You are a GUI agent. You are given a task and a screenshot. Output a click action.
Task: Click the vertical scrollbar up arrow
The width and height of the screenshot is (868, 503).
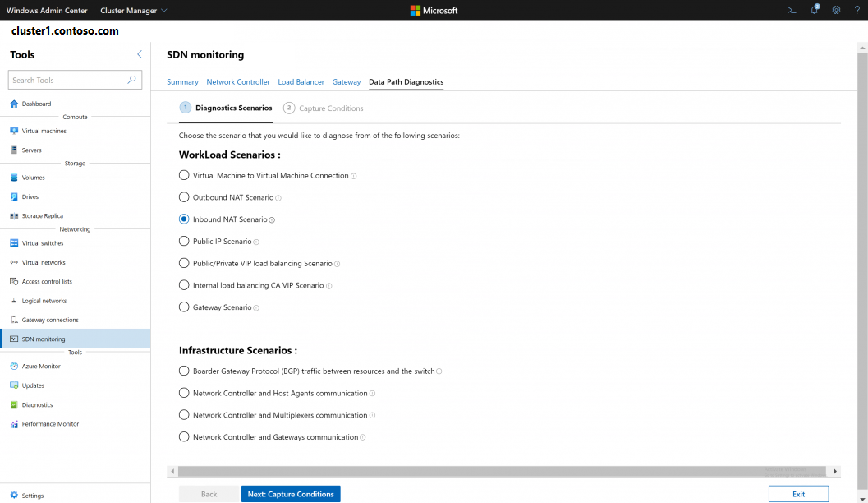pyautogui.click(x=862, y=48)
